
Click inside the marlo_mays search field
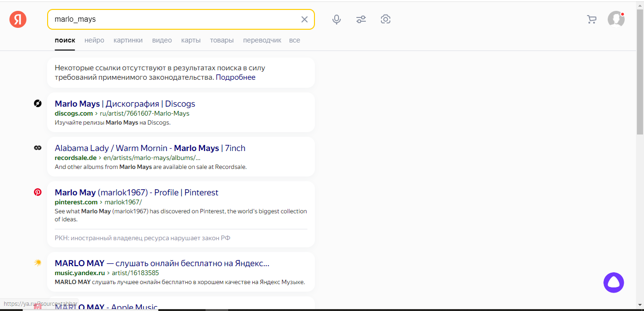click(174, 19)
